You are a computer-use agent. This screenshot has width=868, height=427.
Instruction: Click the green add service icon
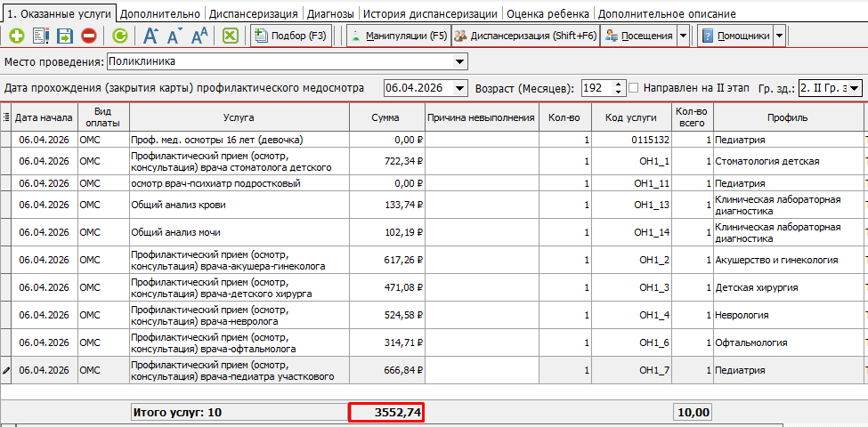(x=17, y=36)
